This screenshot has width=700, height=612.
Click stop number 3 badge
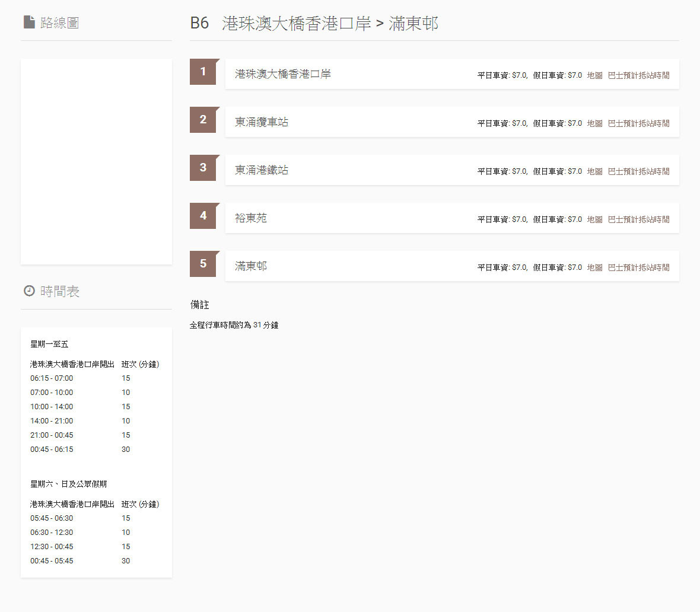pyautogui.click(x=203, y=168)
